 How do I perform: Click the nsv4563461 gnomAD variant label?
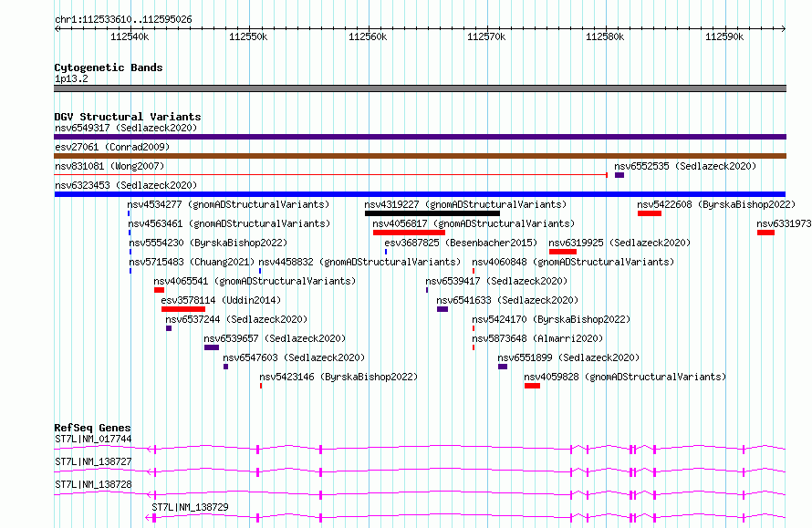pos(229,223)
